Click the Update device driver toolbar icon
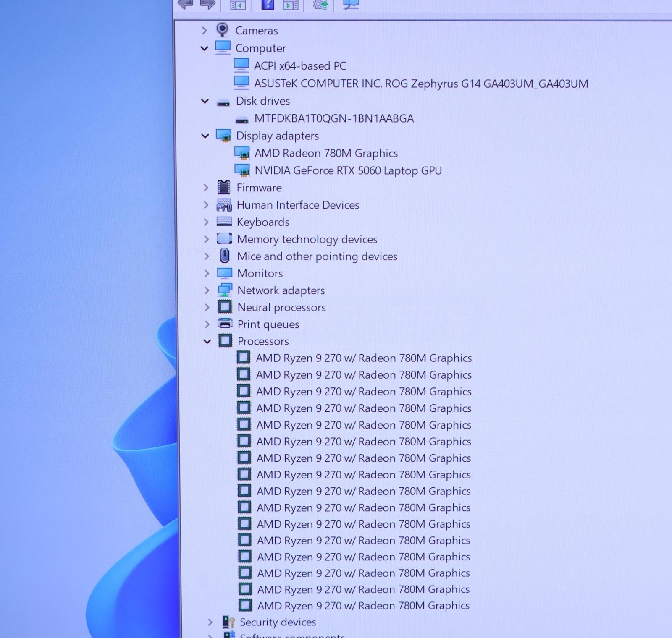 tap(320, 5)
